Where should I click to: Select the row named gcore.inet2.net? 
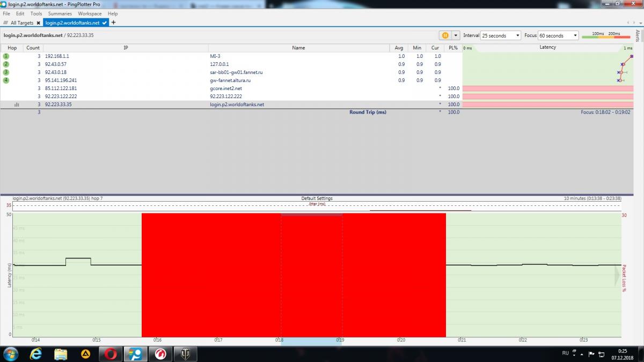tap(226, 88)
